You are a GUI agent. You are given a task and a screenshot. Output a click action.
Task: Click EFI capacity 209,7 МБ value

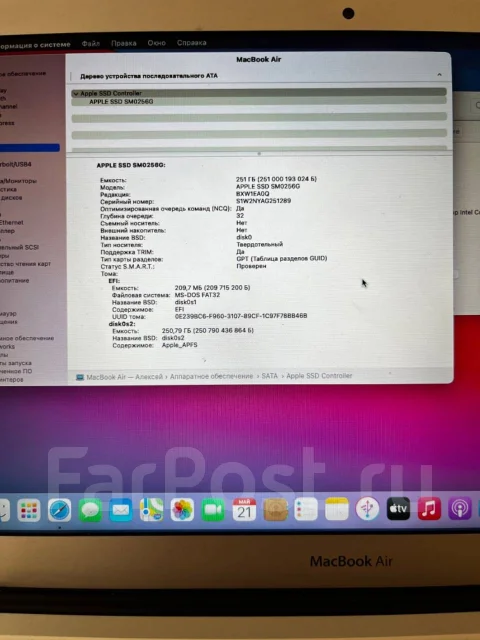[x=212, y=288]
